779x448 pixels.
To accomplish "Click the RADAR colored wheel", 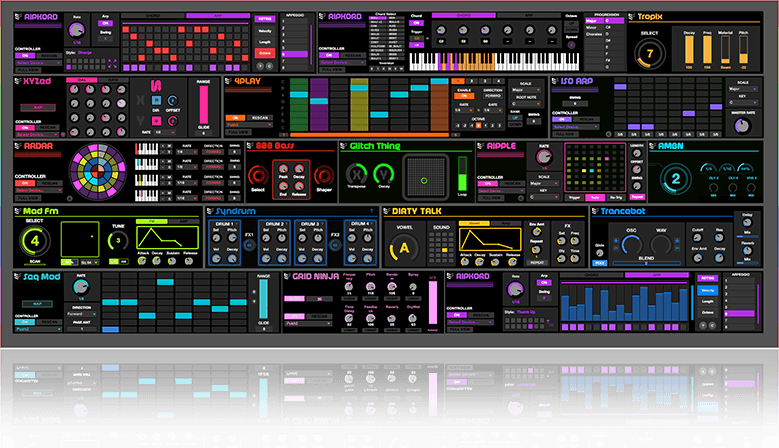I will pos(98,171).
